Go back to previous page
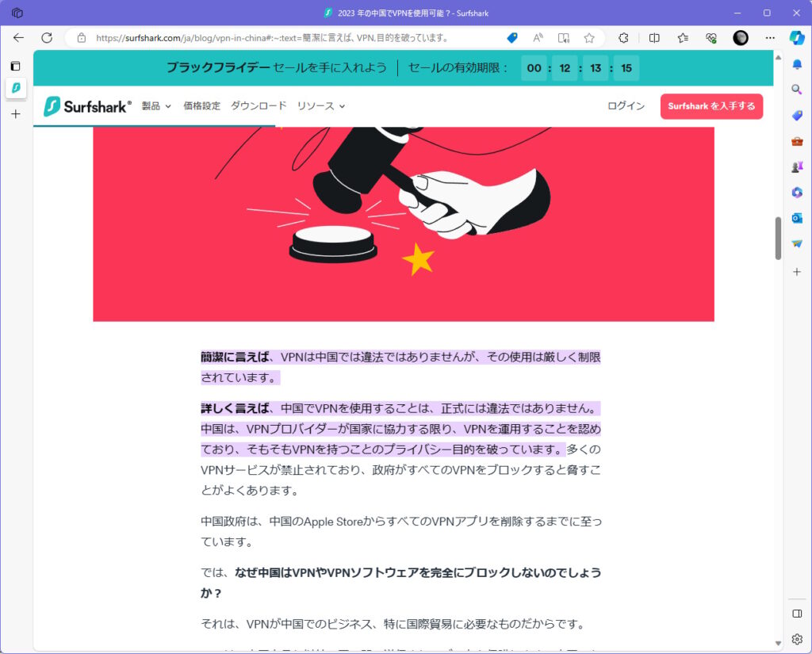Screen dimensions: 812x654 [19, 38]
